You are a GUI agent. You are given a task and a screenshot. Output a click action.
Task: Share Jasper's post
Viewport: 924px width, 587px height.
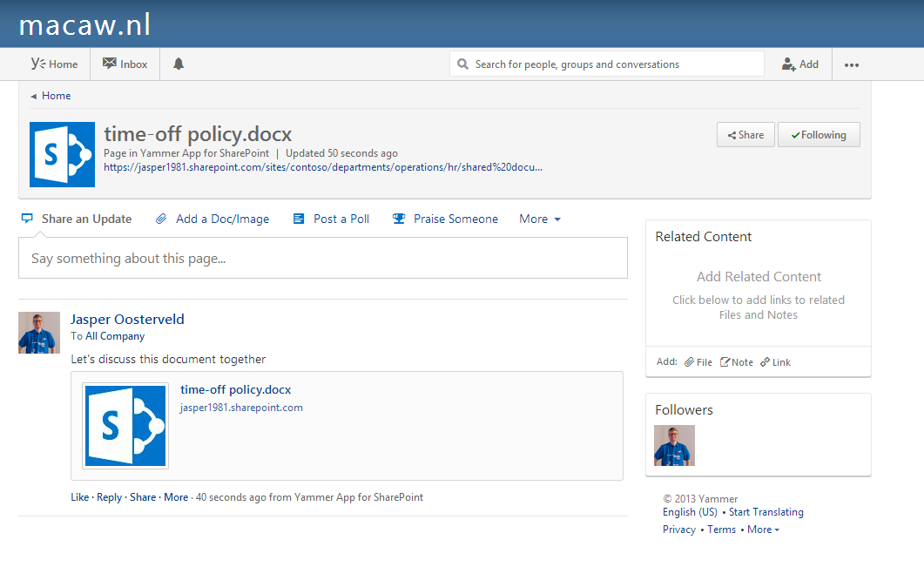click(143, 496)
